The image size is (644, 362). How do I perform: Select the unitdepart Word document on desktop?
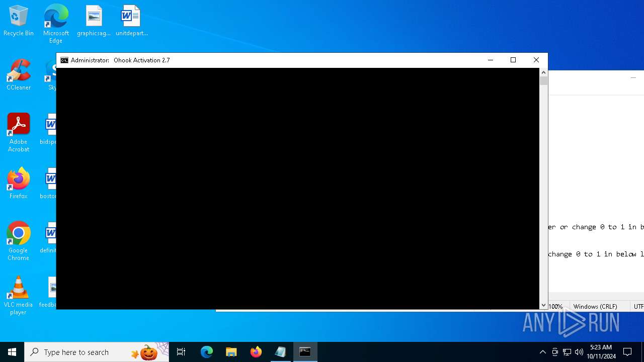(x=131, y=21)
